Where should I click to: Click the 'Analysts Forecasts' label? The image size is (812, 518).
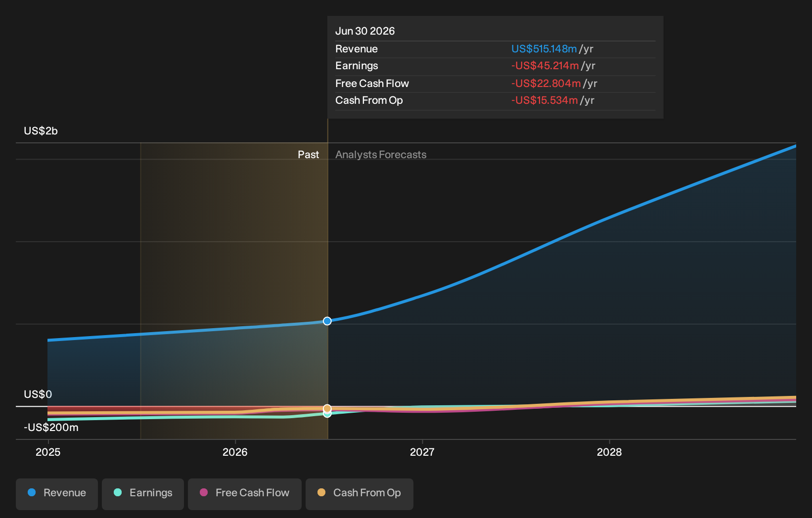click(381, 155)
